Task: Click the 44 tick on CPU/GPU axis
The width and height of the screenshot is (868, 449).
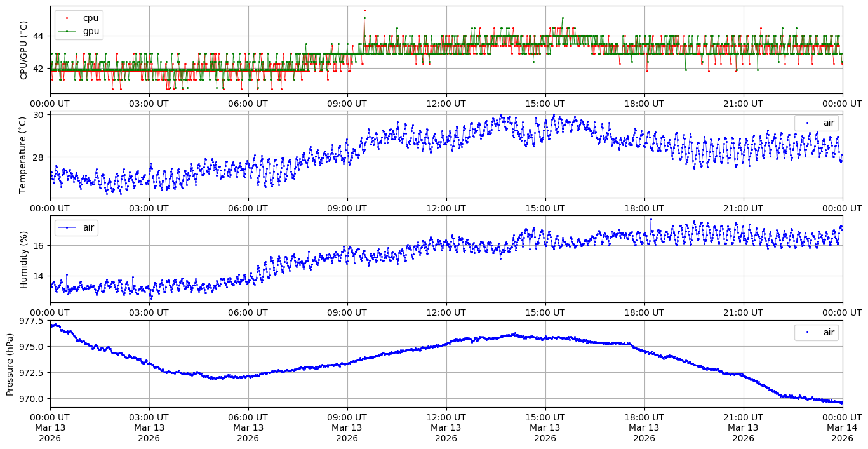Action: [37, 36]
